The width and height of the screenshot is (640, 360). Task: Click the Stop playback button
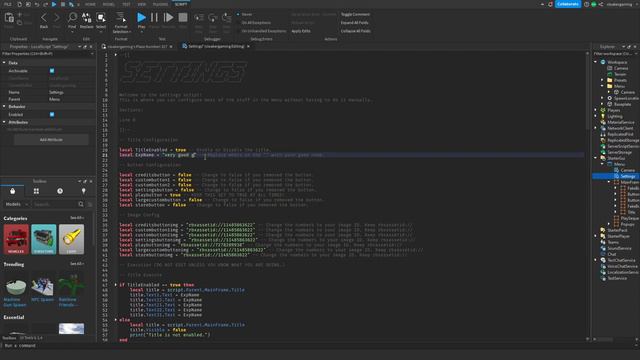pyautogui.click(x=183, y=18)
